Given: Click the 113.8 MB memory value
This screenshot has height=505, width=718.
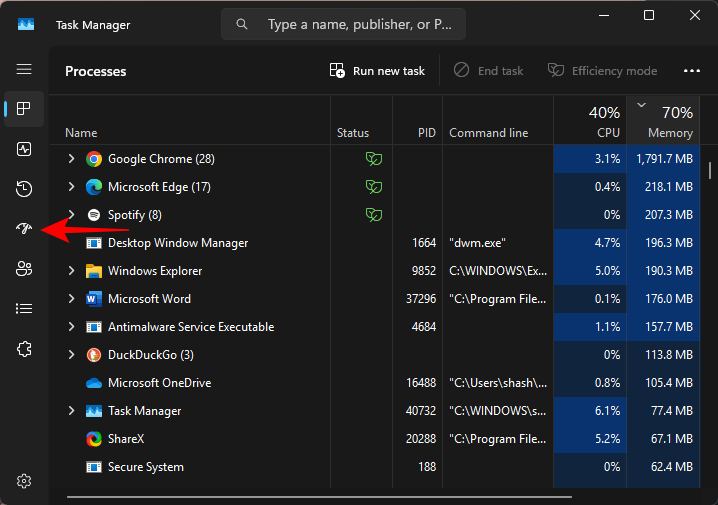Looking at the screenshot, I should [x=669, y=355].
